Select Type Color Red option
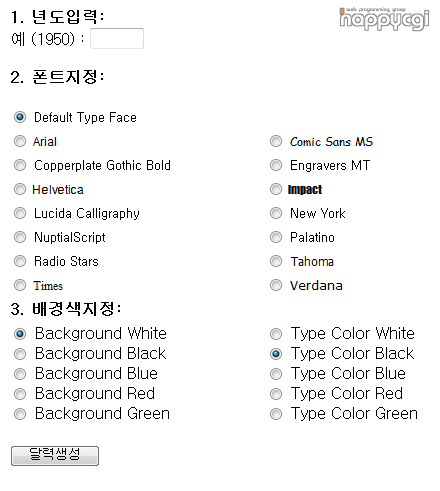 (276, 394)
